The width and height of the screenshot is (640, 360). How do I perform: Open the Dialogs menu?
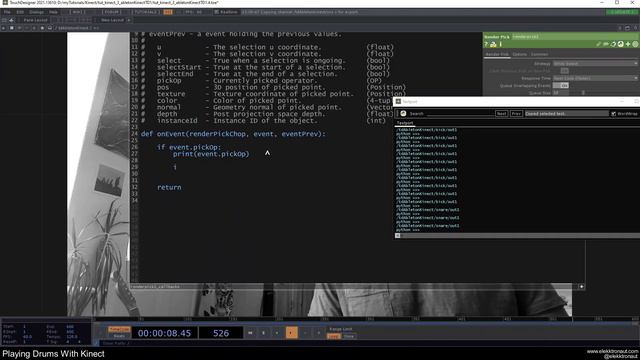pos(36,12)
